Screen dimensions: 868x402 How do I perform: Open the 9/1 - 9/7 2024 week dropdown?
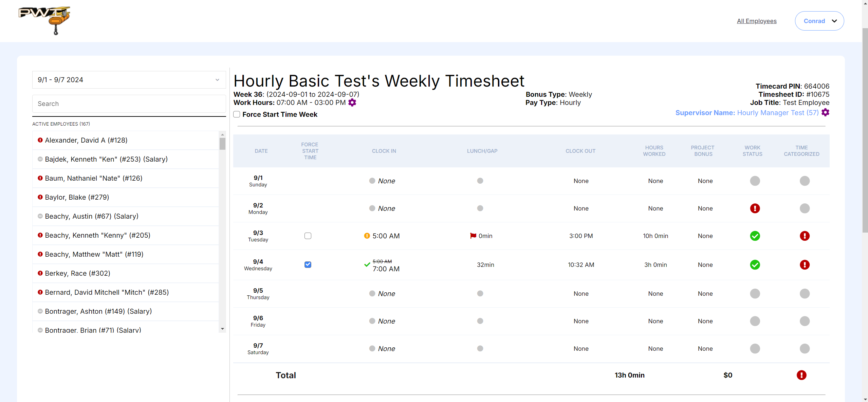point(129,80)
